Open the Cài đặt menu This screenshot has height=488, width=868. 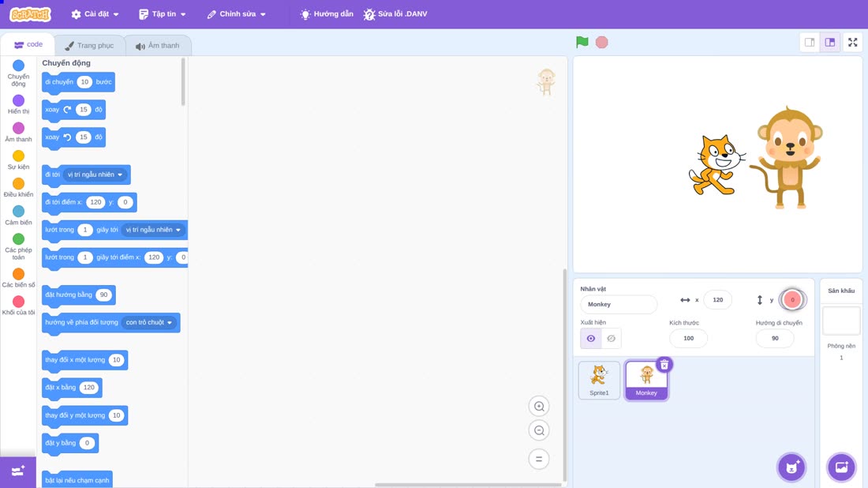click(x=95, y=14)
